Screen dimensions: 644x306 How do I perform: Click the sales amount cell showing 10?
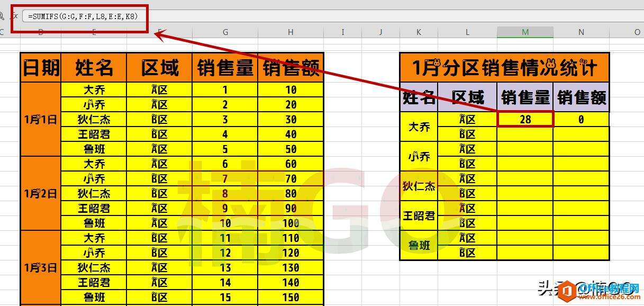291,89
